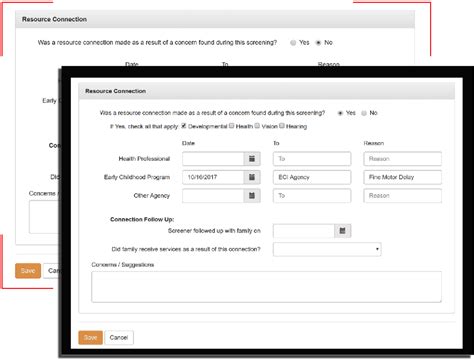Click 'Early Childhood Program' row label
This screenshot has width=474, height=361.
click(137, 177)
